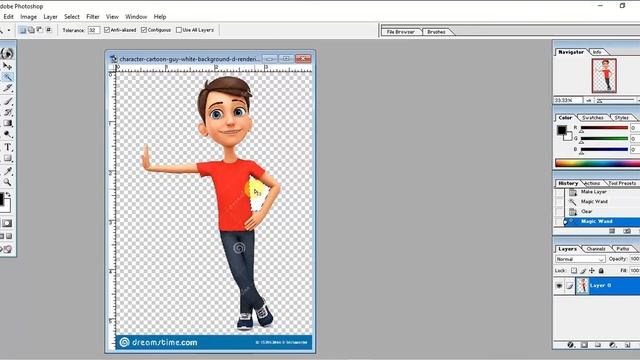Image resolution: width=640 pixels, height=360 pixels.
Task: Select the Type tool (T icon)
Action: pyautogui.click(x=7, y=147)
